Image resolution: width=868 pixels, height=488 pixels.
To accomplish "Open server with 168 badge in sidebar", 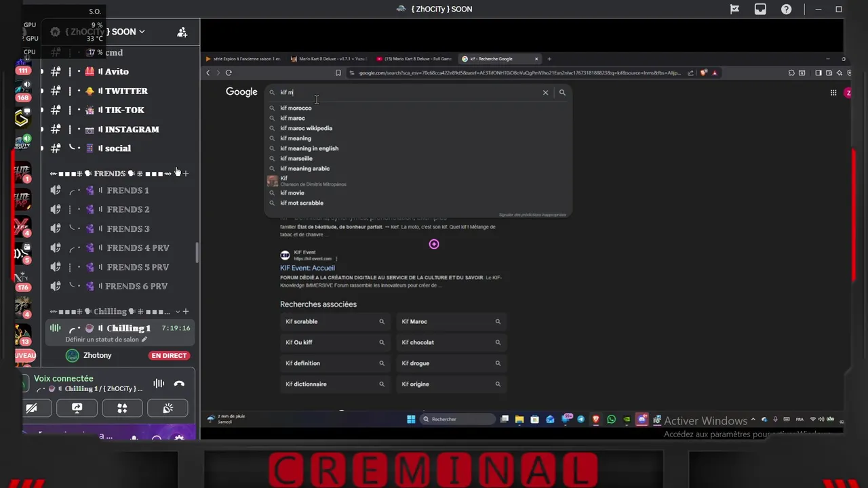I will pos(23,91).
